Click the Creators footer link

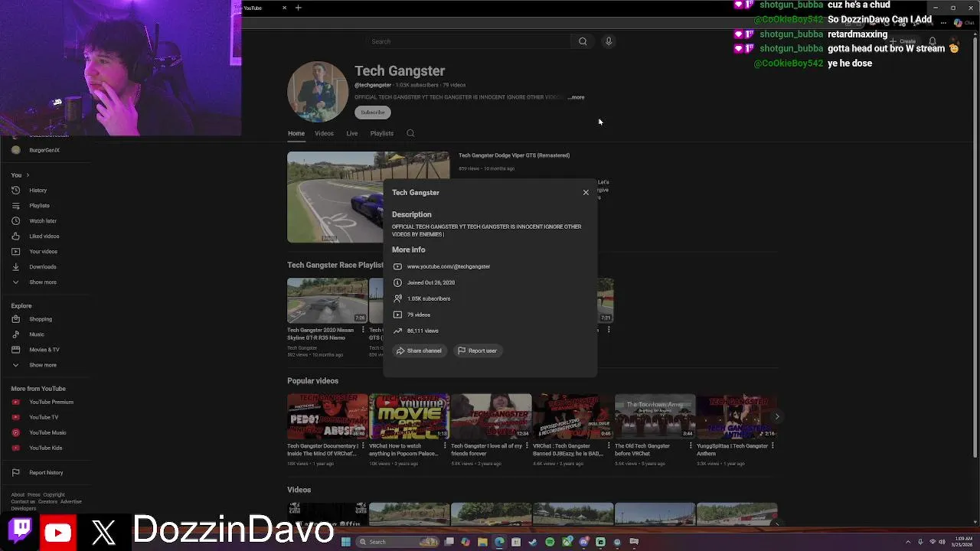(47, 502)
